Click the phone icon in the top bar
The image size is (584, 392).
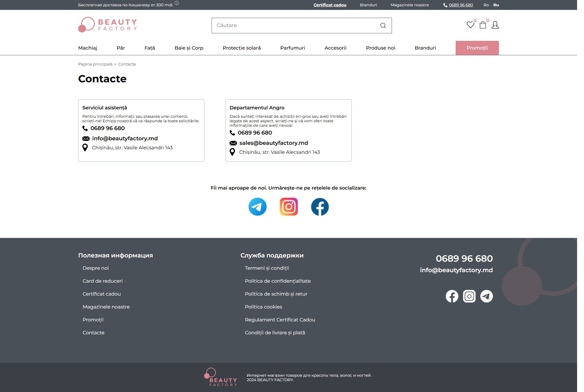point(445,5)
